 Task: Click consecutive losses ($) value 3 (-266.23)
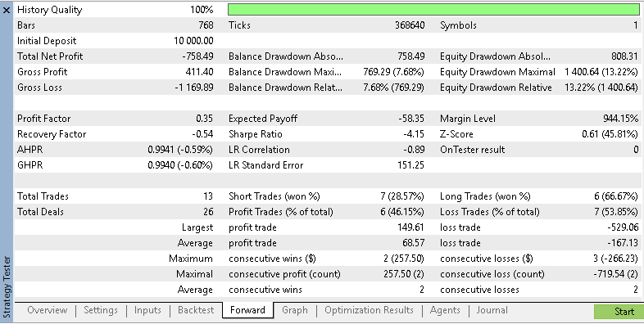(x=615, y=259)
